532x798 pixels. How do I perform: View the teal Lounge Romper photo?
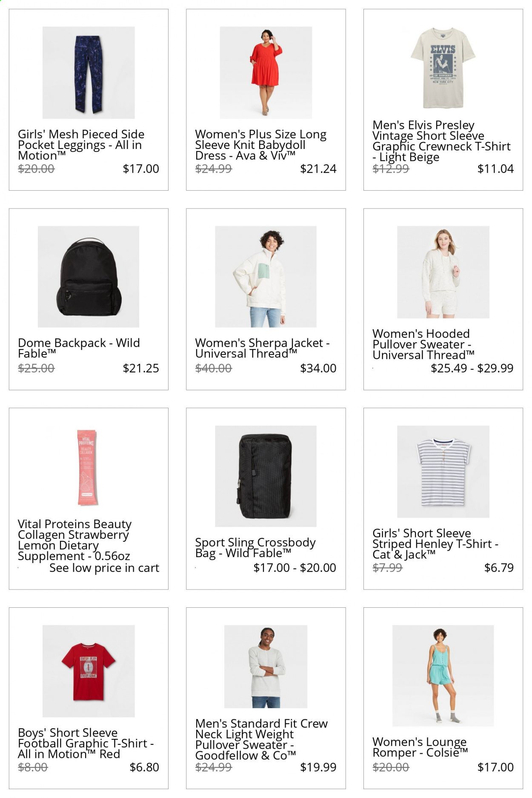coord(443,676)
